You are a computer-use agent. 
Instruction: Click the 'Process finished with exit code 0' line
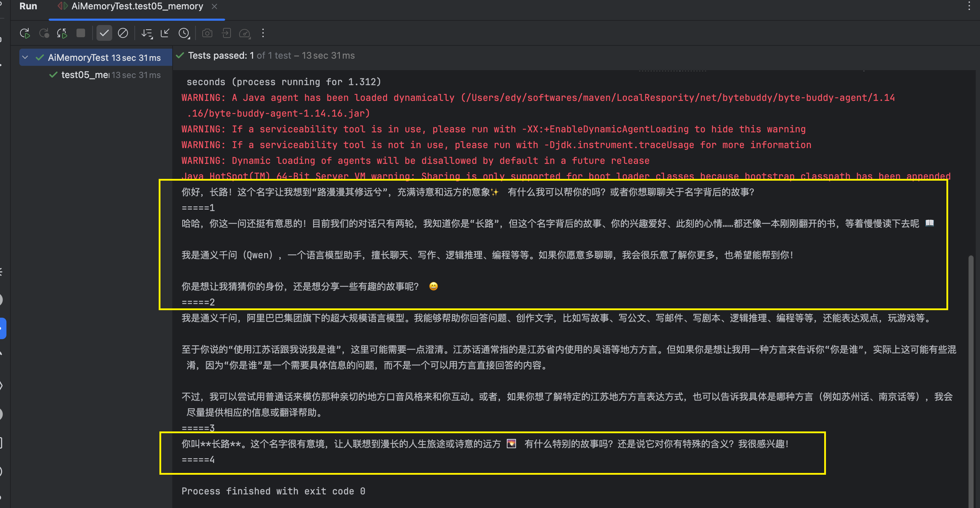273,491
